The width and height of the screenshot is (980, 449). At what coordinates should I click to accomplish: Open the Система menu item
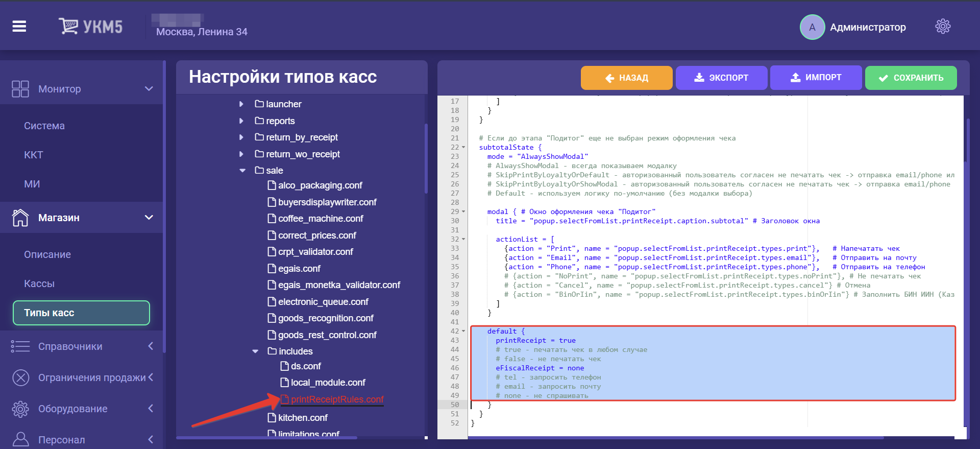click(x=44, y=126)
